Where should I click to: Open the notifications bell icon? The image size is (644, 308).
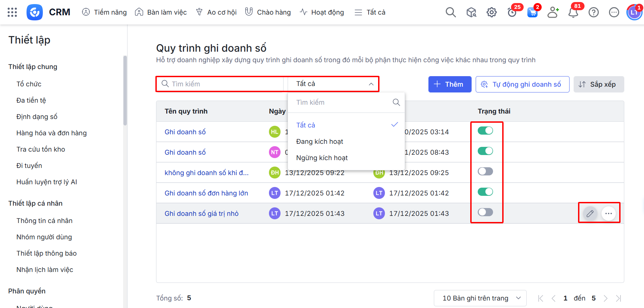[573, 13]
